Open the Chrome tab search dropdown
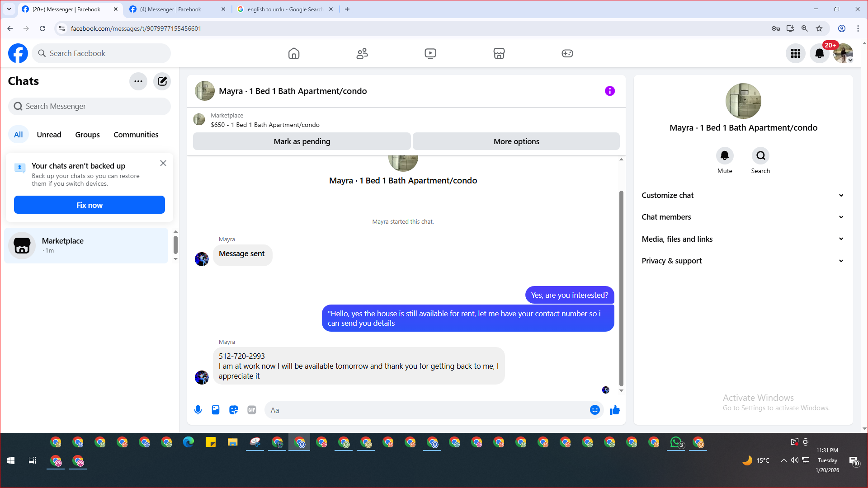 (9, 9)
